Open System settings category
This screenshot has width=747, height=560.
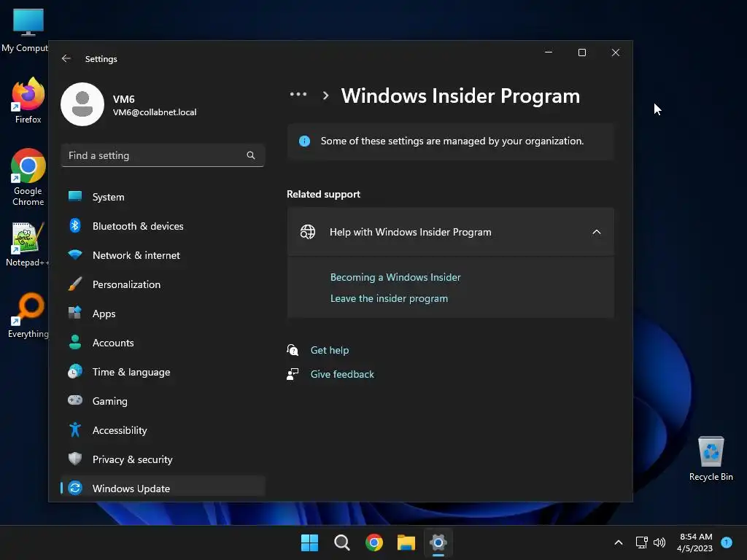pos(163,197)
